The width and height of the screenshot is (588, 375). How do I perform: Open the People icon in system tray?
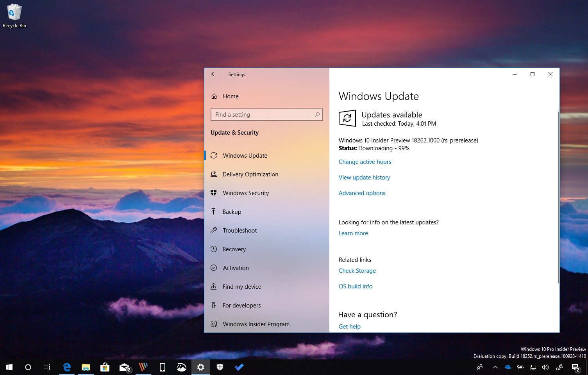[x=480, y=367]
